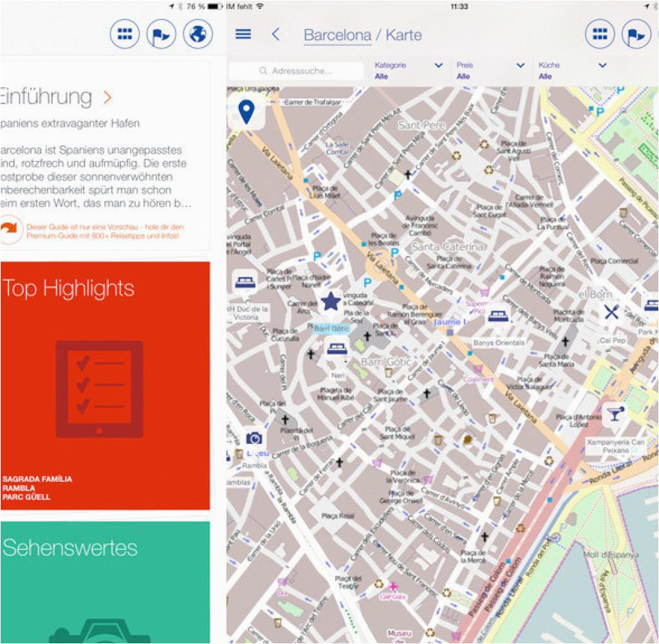Open grid menu icon in map header
Viewport: 659px width, 644px height.
[x=600, y=34]
